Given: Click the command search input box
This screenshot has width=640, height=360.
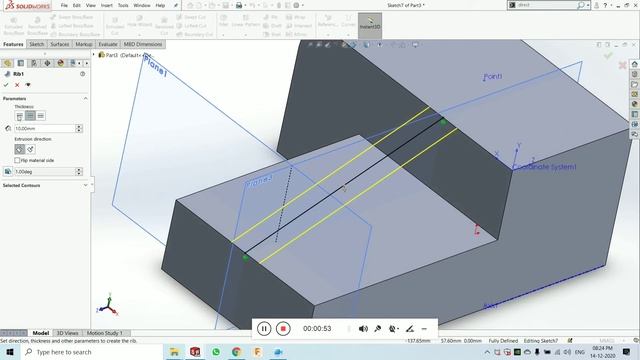Looking at the screenshot, I should [546, 5].
